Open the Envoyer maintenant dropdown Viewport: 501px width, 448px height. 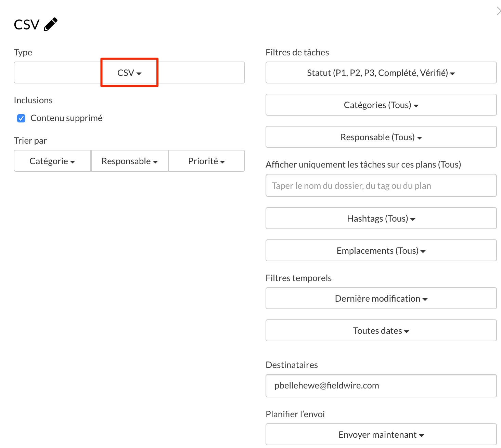[381, 434]
